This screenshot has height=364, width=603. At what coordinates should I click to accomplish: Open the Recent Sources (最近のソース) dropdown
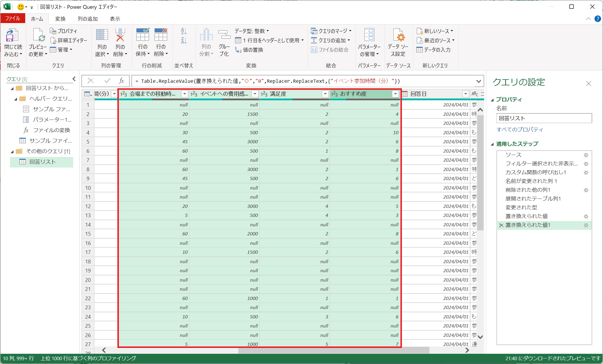point(436,40)
